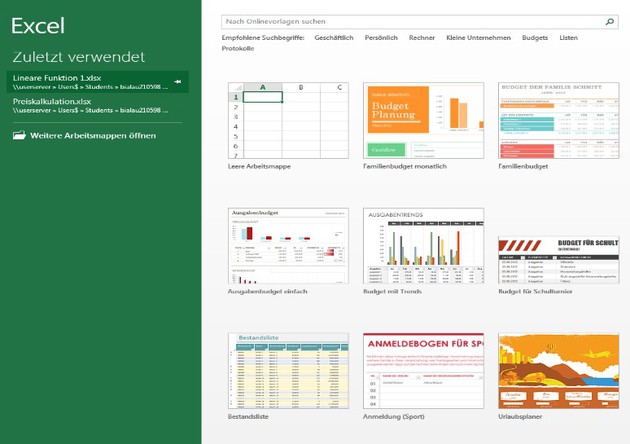Click the Leere Arbeitsmappe caption text
Screen dimensions: 630x444
click(259, 166)
